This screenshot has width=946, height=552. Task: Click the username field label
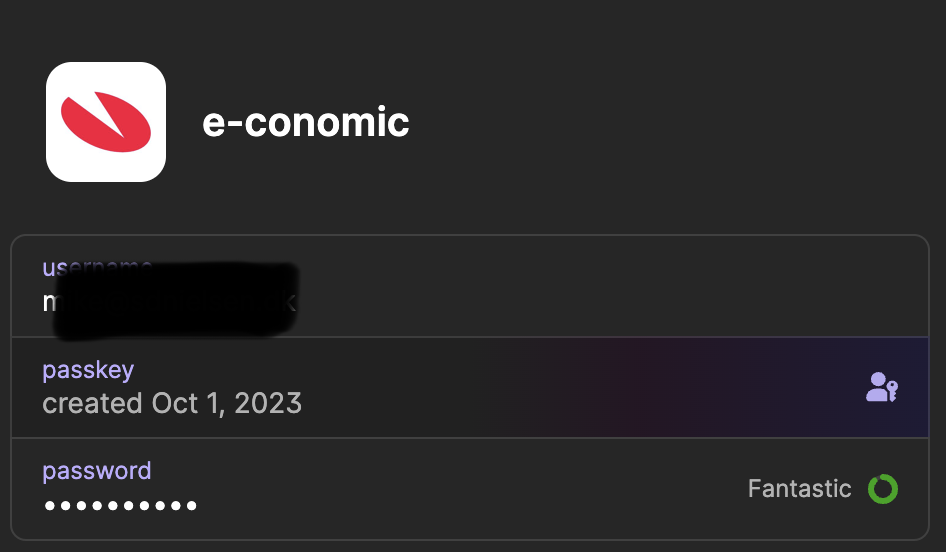click(96, 267)
